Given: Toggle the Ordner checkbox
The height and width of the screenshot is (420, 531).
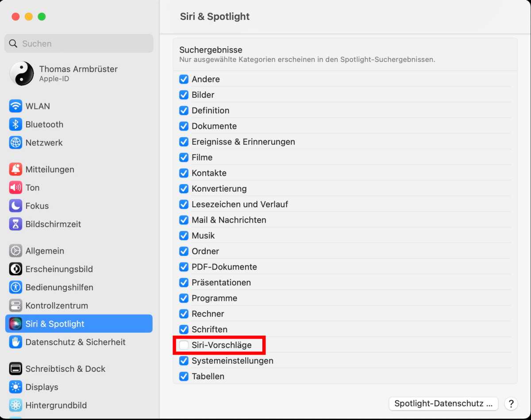Looking at the screenshot, I should (184, 251).
